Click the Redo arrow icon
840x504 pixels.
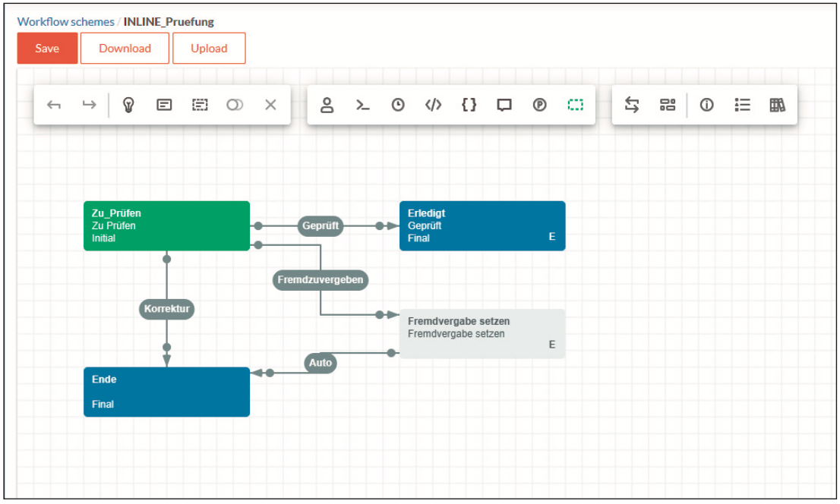tap(89, 105)
